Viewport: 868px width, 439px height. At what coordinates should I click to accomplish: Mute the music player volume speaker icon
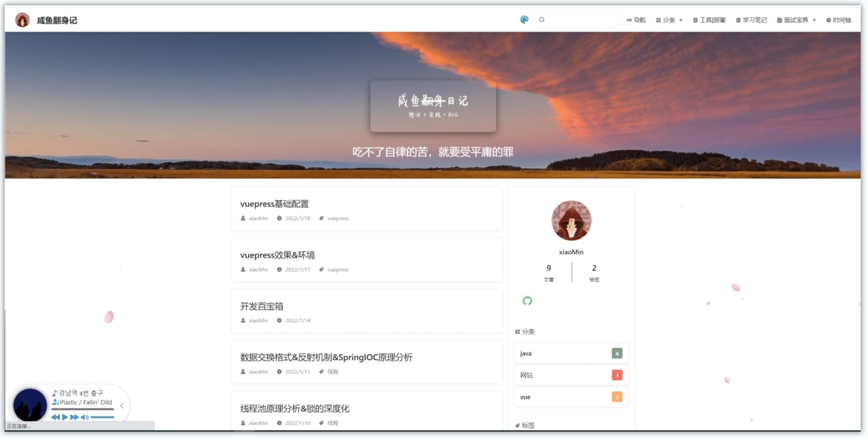coord(84,418)
